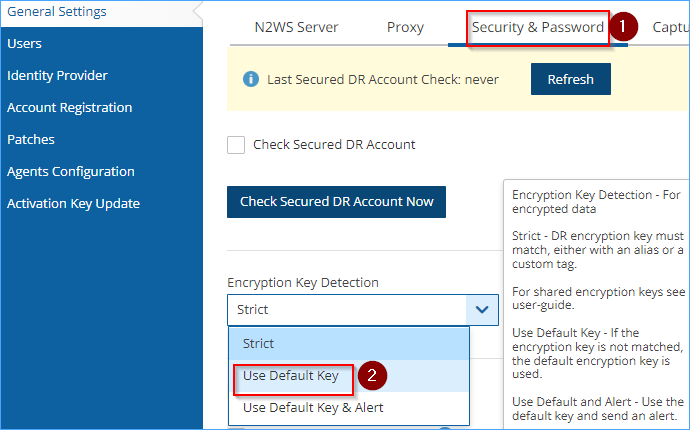The image size is (690, 430).
Task: Open the Proxy tab
Action: [x=405, y=27]
